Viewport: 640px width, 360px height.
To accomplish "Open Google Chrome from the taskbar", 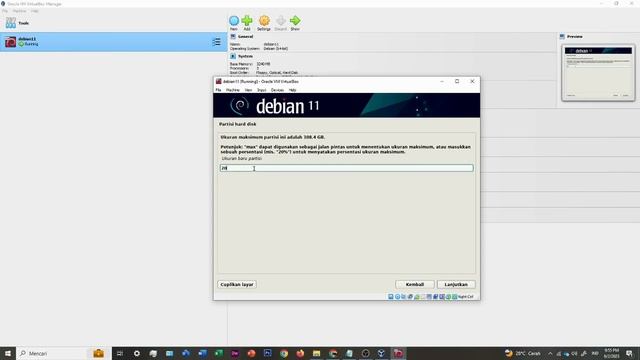I will click(284, 353).
